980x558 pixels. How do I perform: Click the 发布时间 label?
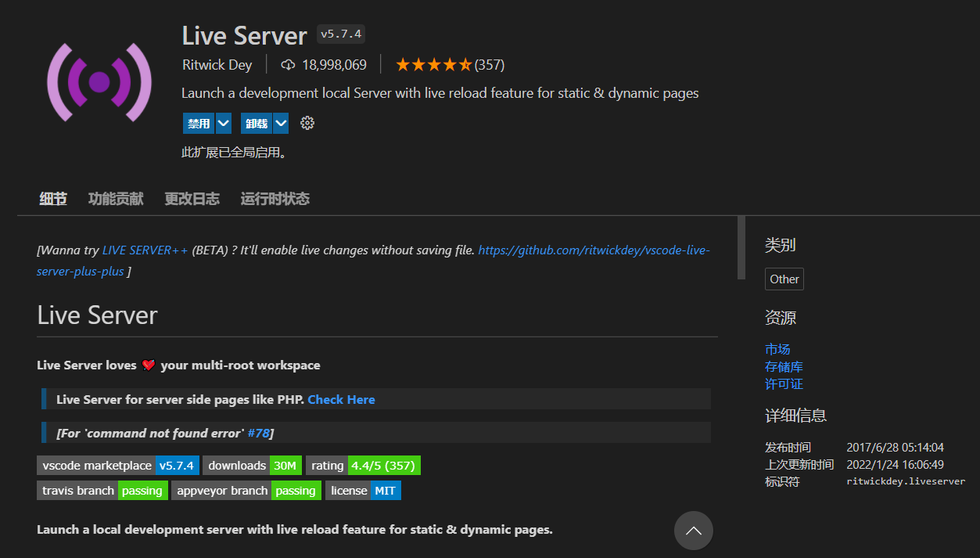click(x=788, y=448)
